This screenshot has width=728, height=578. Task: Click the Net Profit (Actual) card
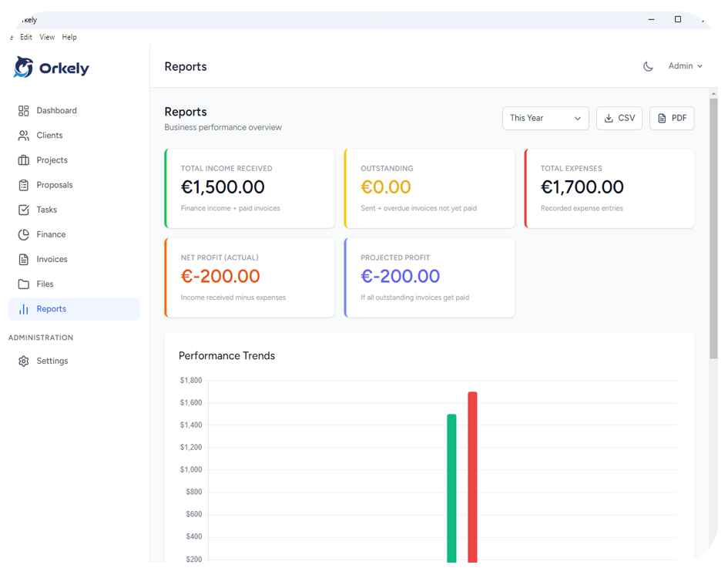click(250, 277)
